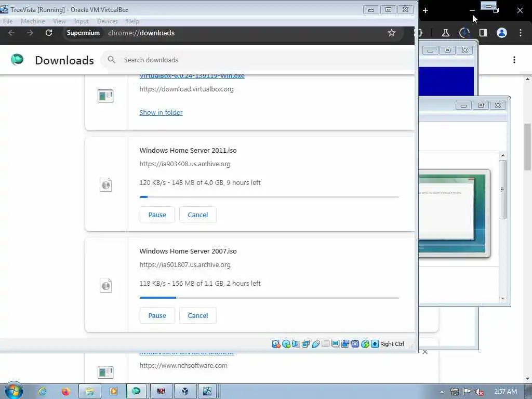Viewport: 532px width, 399px height.
Task: Click the volume muted tray icon
Action: pyautogui.click(x=479, y=392)
